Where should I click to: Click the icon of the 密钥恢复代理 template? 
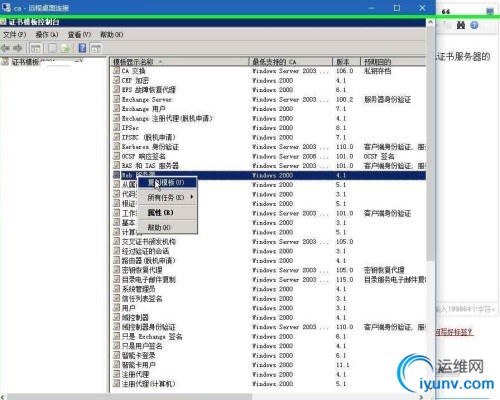pyautogui.click(x=116, y=270)
